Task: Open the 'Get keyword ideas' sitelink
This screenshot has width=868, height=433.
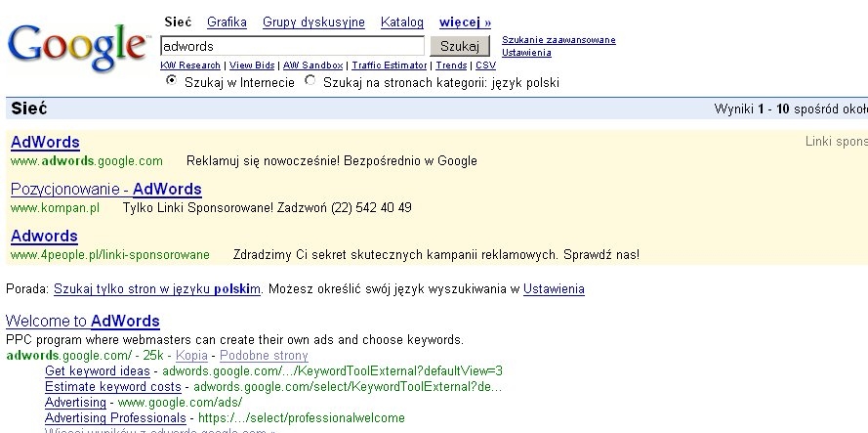Action: pyautogui.click(x=98, y=370)
